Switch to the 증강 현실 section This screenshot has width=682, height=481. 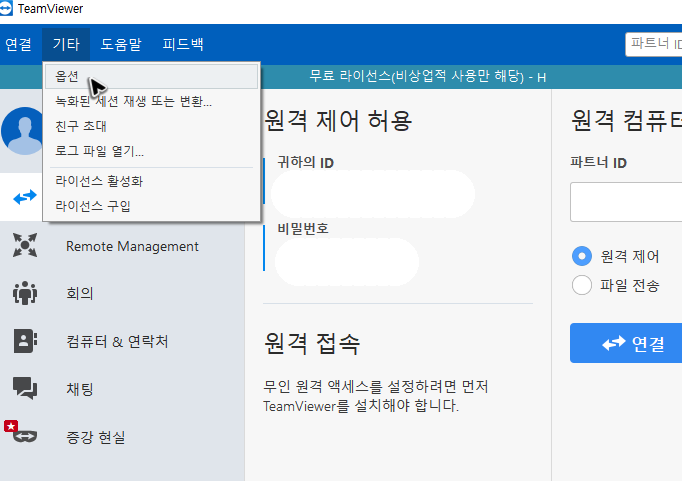(x=96, y=437)
